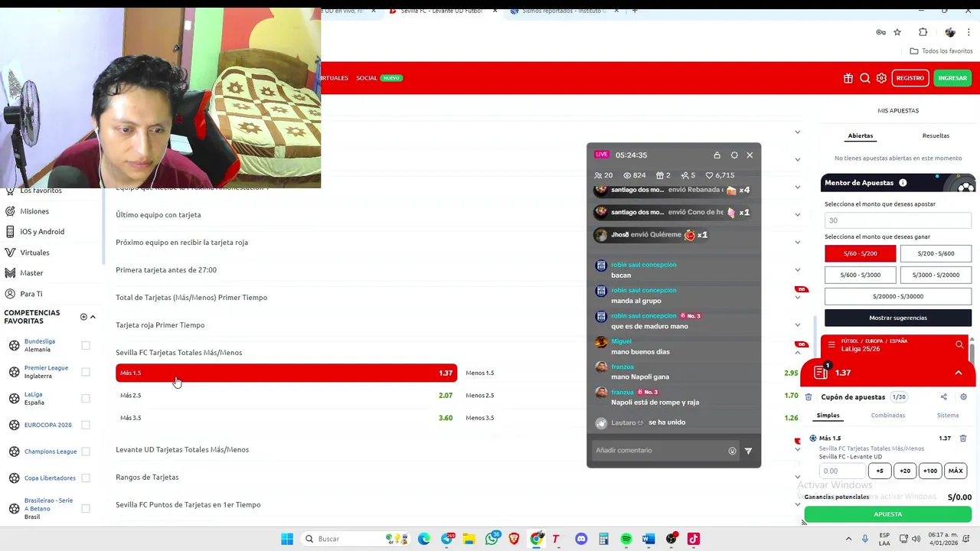
Task: Open emoji picker in comment box
Action: 732,451
